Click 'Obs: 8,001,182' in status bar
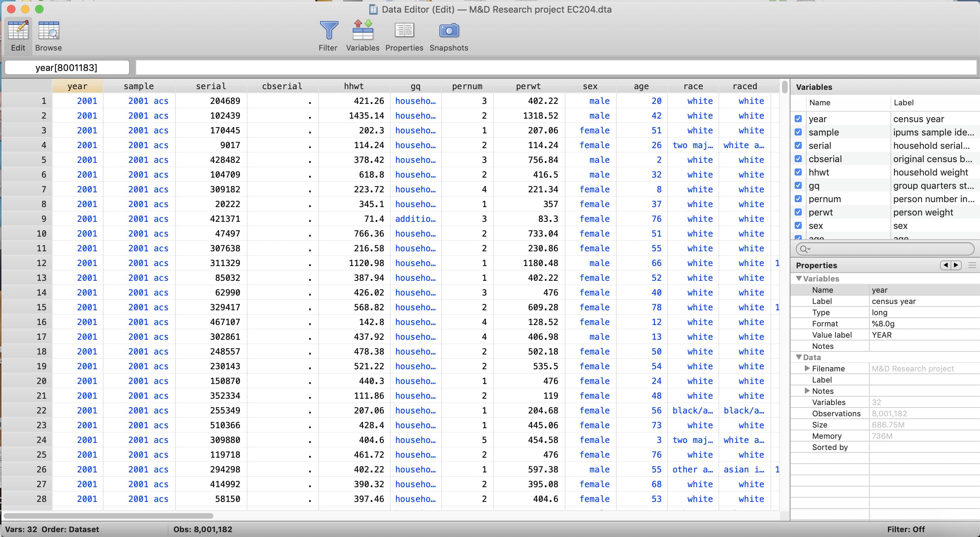 tap(203, 529)
